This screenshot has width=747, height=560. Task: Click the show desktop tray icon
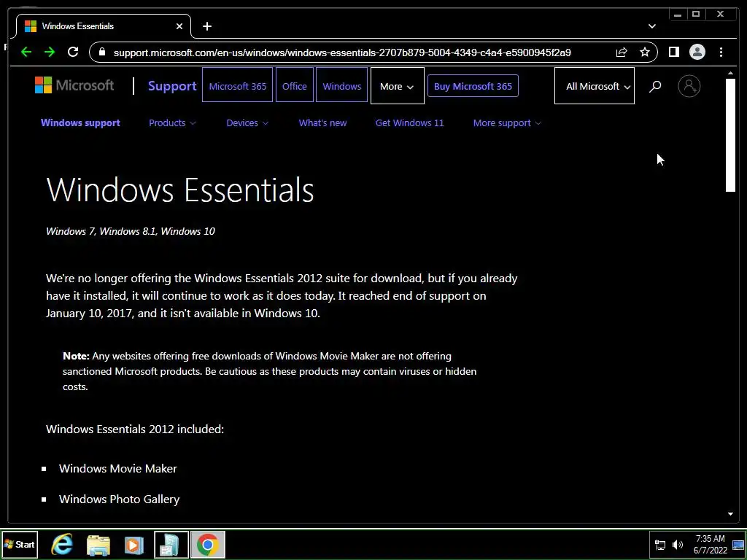pyautogui.click(x=738, y=545)
